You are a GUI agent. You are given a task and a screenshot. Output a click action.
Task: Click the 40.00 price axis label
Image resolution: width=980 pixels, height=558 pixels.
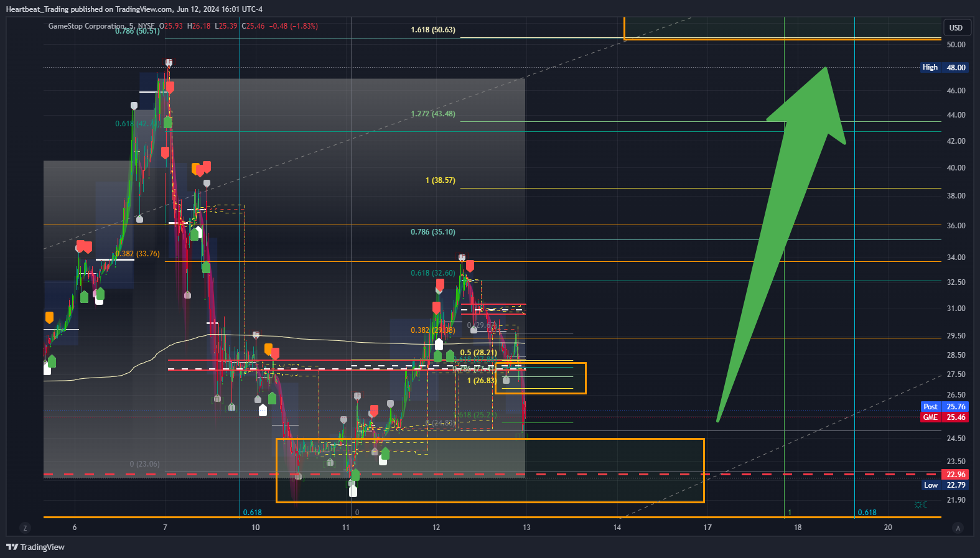pos(956,168)
